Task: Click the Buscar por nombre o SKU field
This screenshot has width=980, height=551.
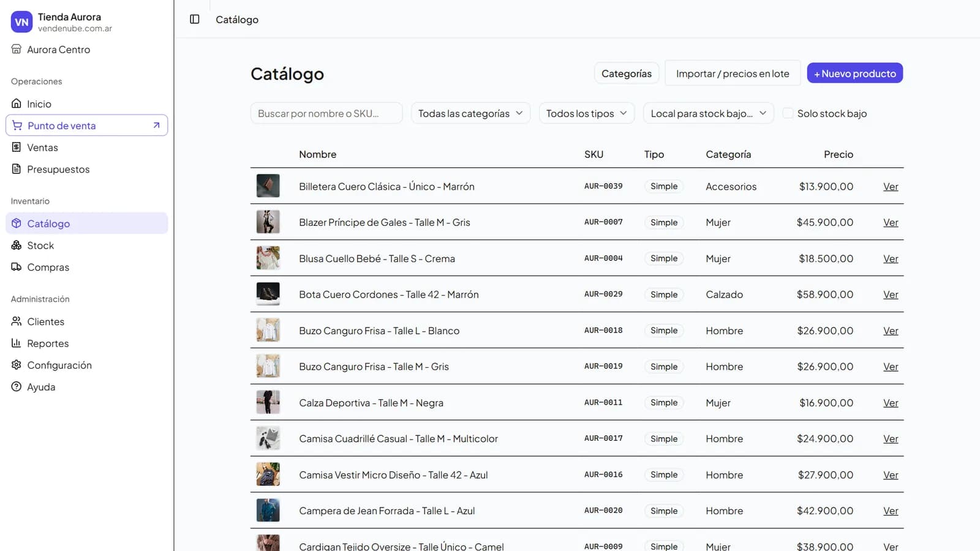Action: point(326,113)
